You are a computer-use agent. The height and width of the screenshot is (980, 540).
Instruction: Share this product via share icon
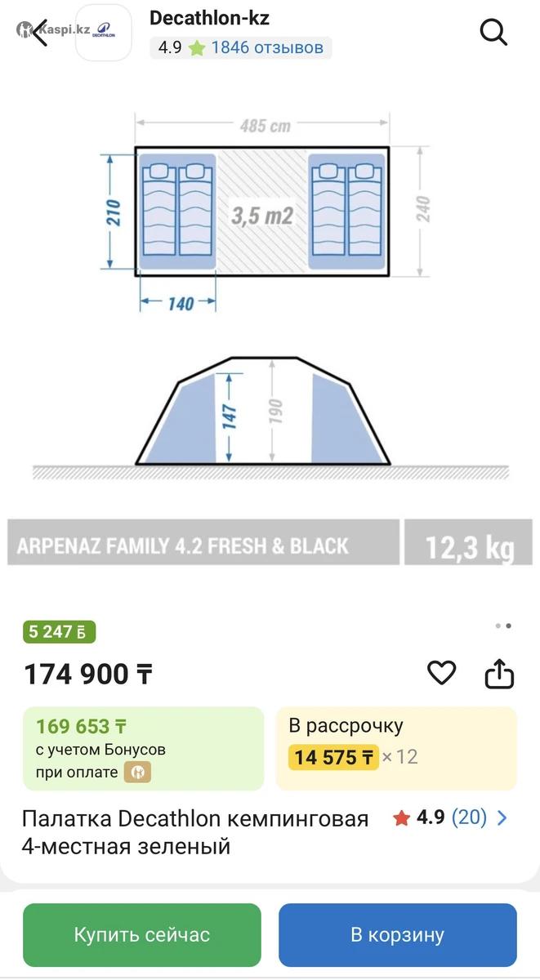coord(499,674)
